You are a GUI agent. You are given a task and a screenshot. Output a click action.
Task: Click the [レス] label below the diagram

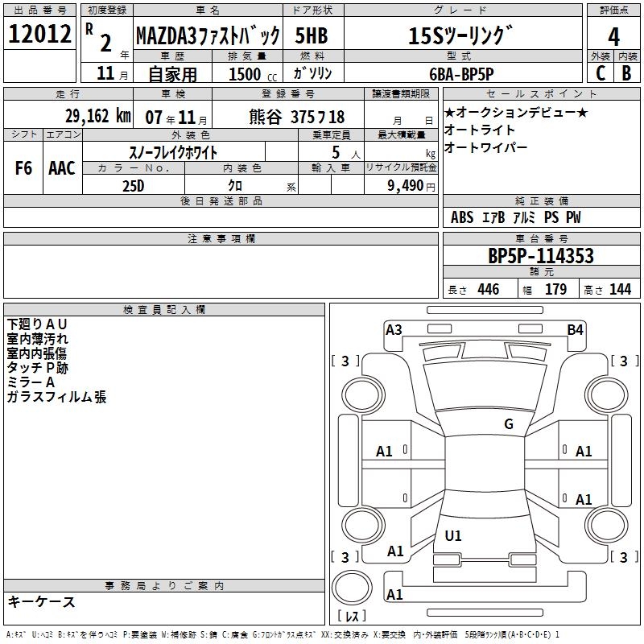(351, 616)
